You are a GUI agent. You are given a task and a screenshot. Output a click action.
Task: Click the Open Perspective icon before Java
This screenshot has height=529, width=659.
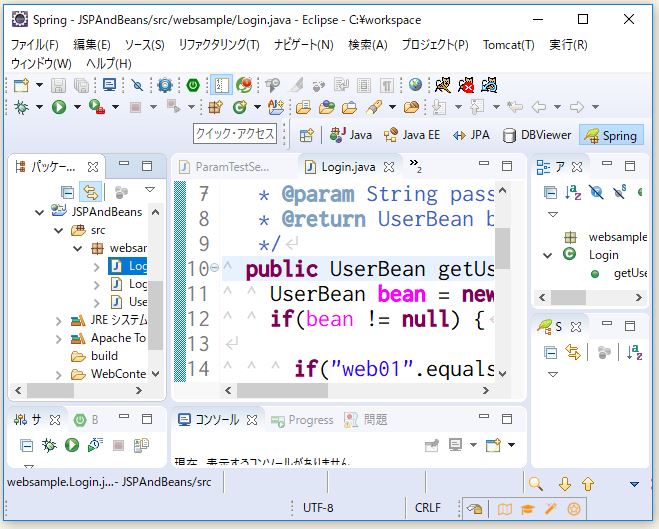coord(307,135)
